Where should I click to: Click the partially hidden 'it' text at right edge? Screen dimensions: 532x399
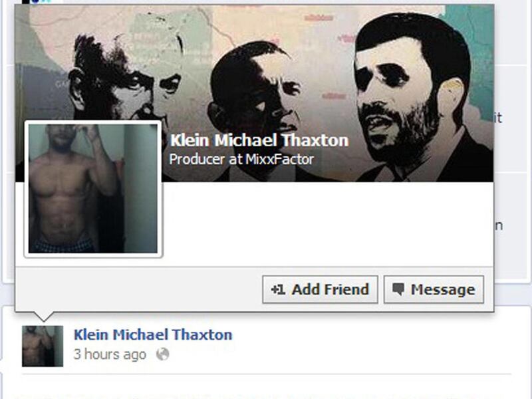[497, 118]
